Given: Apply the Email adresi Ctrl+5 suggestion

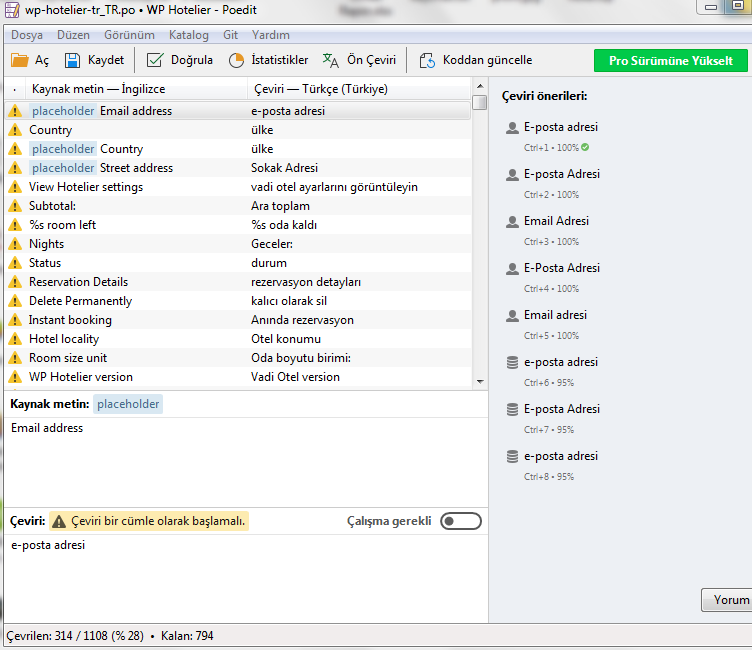Looking at the screenshot, I should [555, 315].
